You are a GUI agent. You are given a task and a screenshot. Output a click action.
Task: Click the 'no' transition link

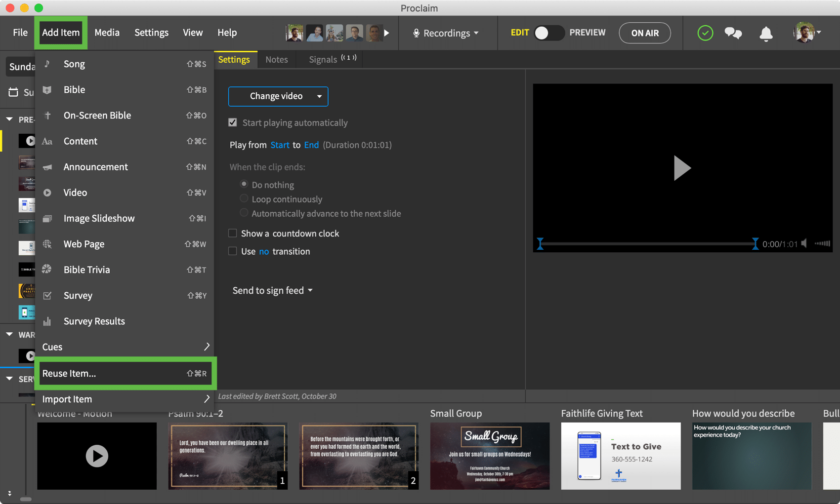tap(264, 251)
